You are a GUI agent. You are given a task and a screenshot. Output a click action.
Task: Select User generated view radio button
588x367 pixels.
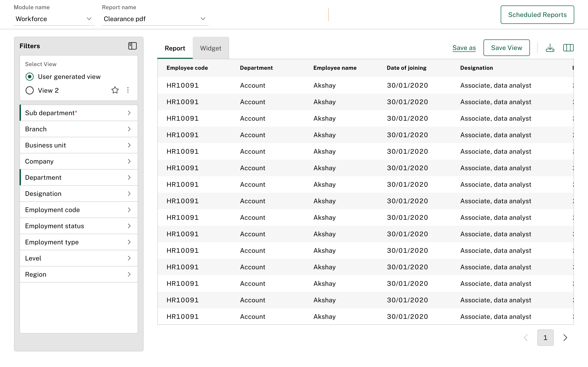click(x=30, y=77)
